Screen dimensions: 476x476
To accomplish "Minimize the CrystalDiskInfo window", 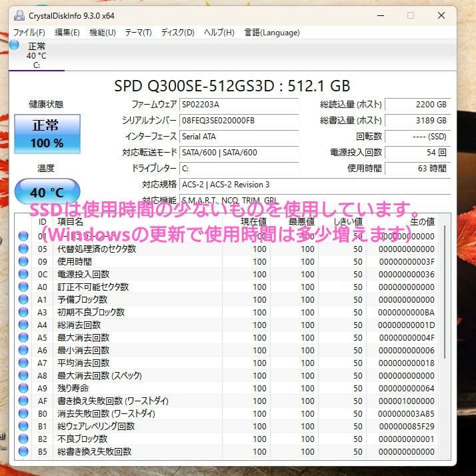I will point(381,15).
